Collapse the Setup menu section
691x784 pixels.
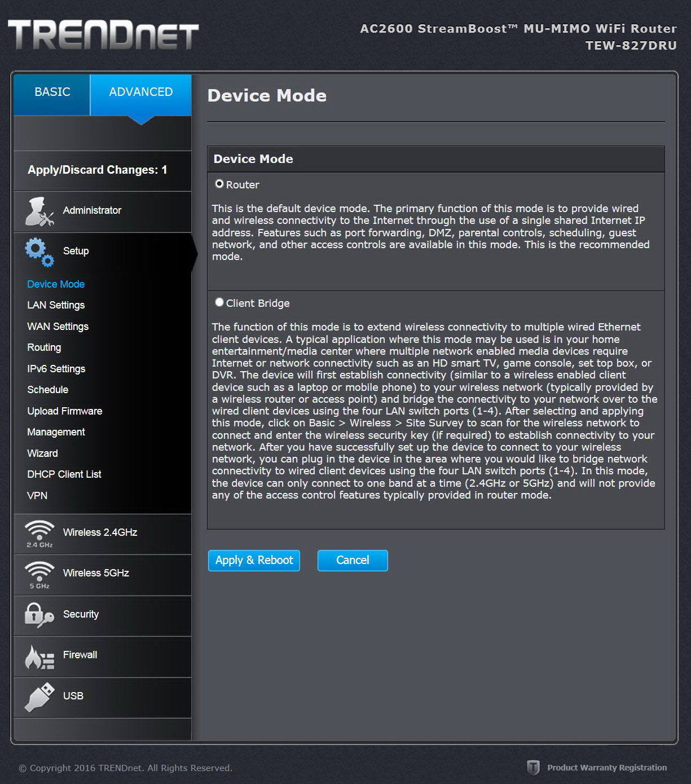pos(103,252)
